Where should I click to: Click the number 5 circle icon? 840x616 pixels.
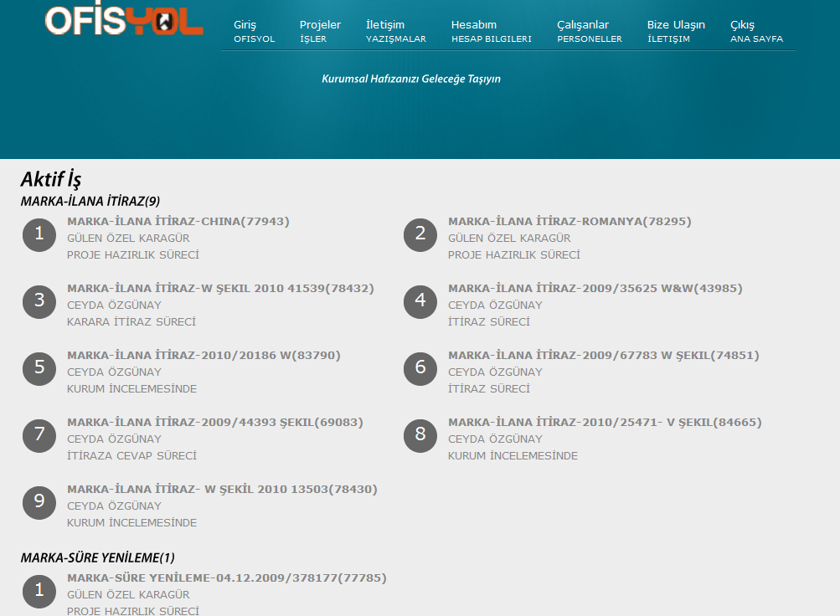click(39, 368)
